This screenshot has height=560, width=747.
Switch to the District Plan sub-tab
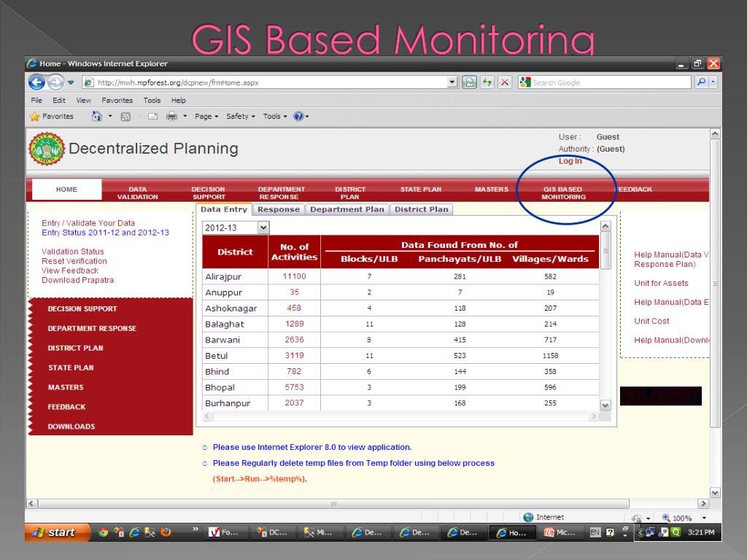[x=421, y=209]
